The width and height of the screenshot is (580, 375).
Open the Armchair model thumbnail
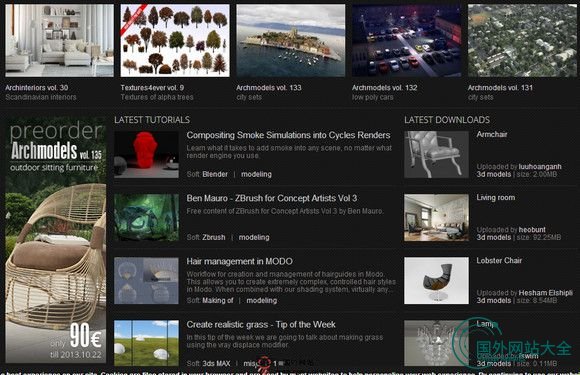(x=436, y=155)
